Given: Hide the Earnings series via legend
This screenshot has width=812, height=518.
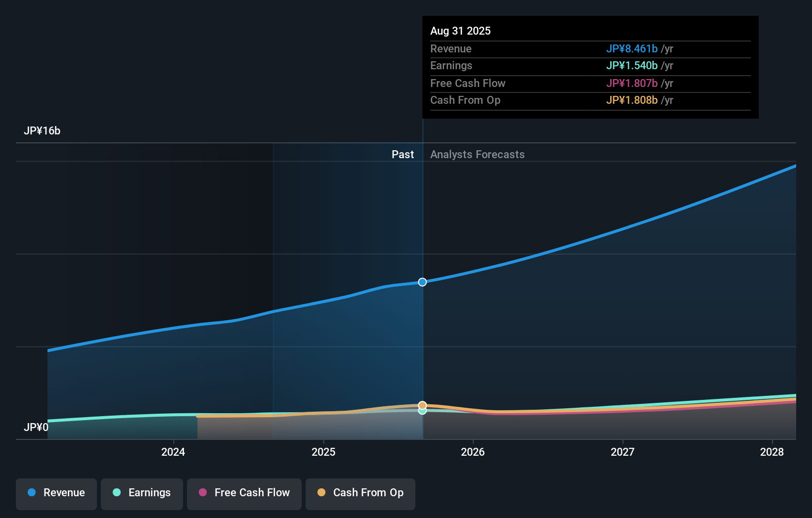Looking at the screenshot, I should [142, 493].
